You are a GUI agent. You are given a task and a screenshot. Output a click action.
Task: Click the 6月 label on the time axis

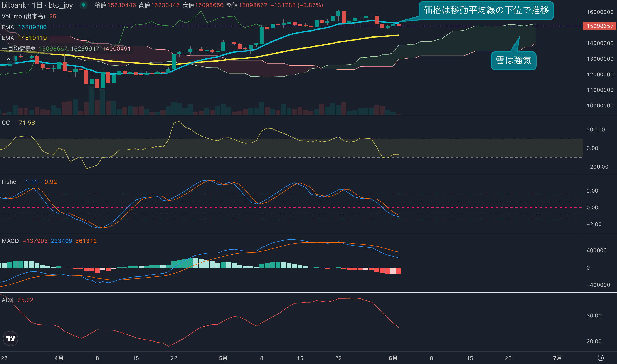[393, 358]
